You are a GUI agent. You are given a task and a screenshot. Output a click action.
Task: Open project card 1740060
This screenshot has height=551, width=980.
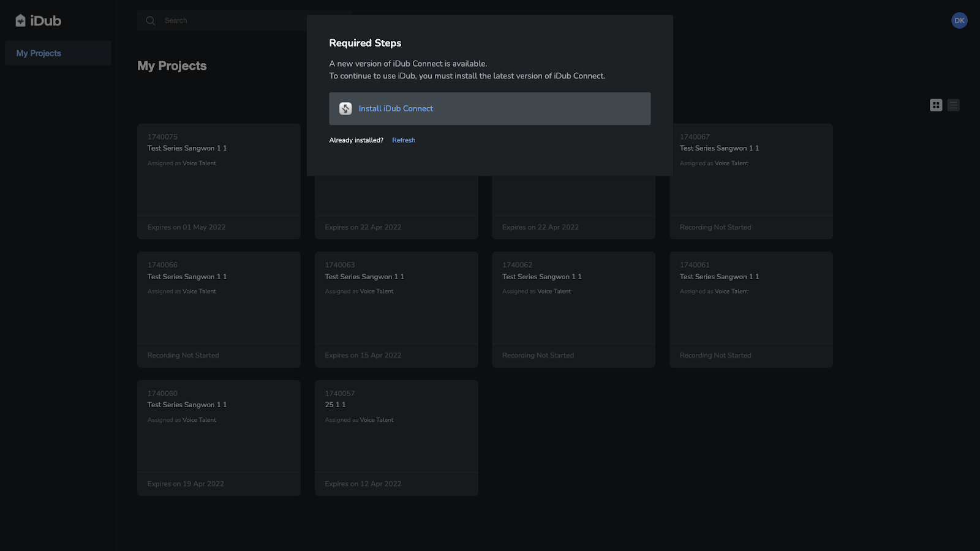click(219, 438)
